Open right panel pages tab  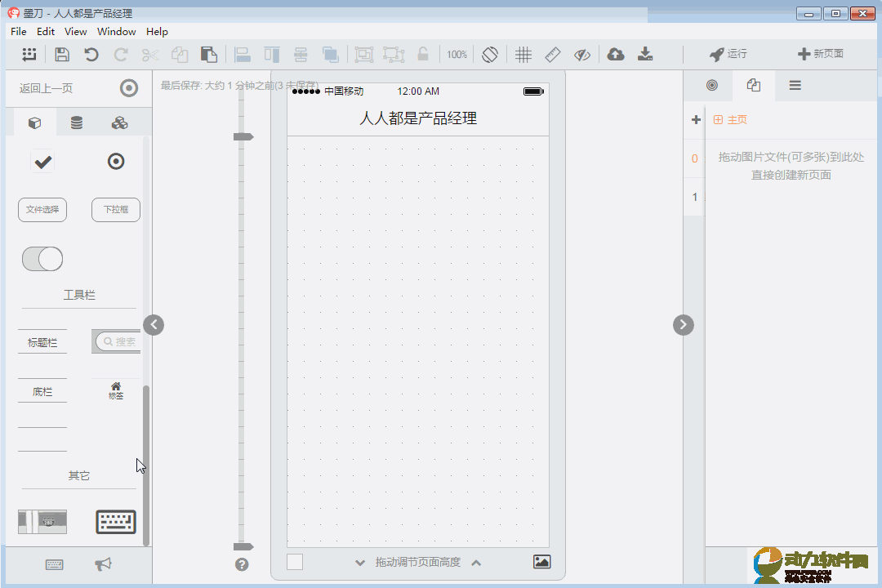coord(754,86)
